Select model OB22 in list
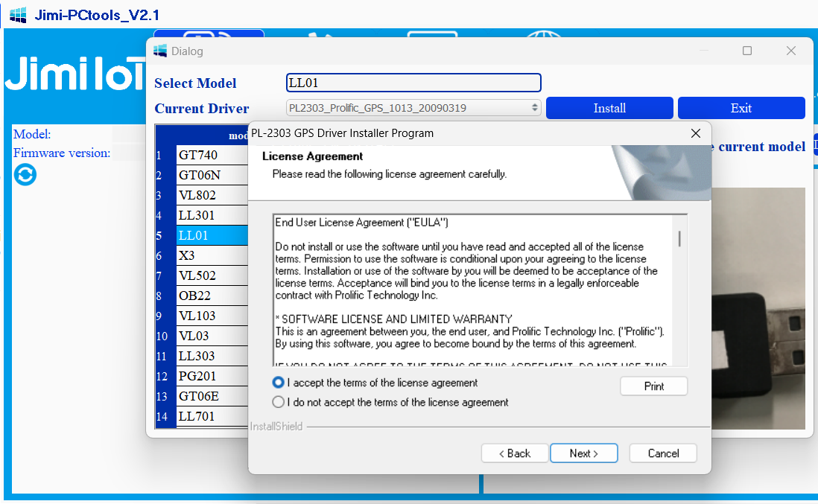 [x=212, y=296]
